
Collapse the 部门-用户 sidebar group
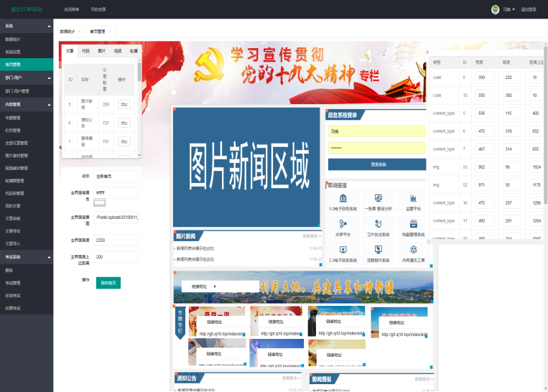(49, 78)
